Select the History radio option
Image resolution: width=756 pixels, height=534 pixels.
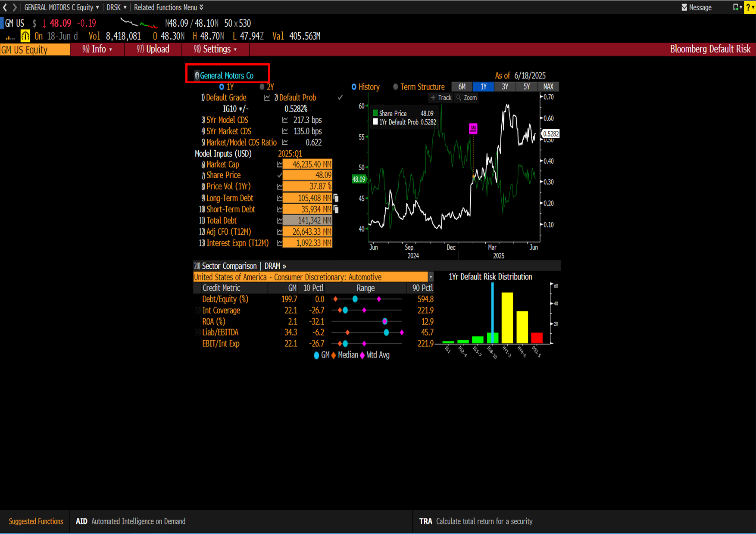pyautogui.click(x=354, y=87)
